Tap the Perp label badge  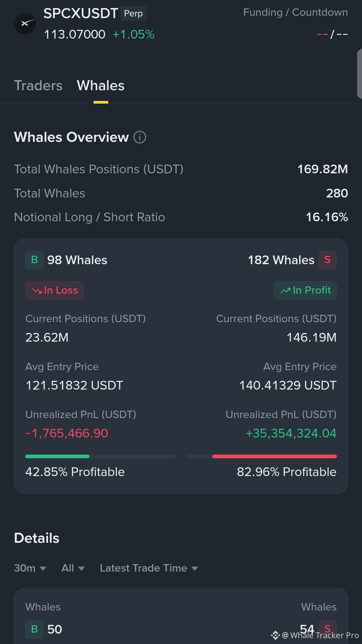pos(133,13)
